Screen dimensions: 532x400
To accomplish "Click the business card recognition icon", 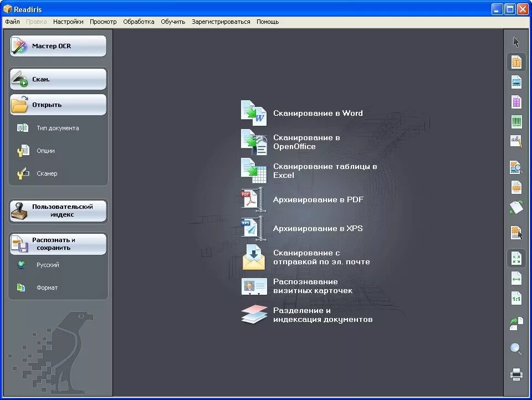I will pyautogui.click(x=254, y=286).
